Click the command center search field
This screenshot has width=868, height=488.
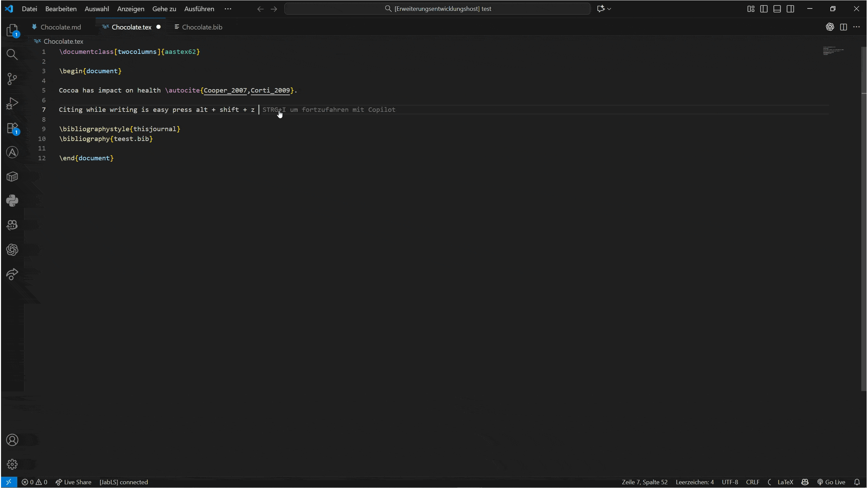tap(437, 9)
